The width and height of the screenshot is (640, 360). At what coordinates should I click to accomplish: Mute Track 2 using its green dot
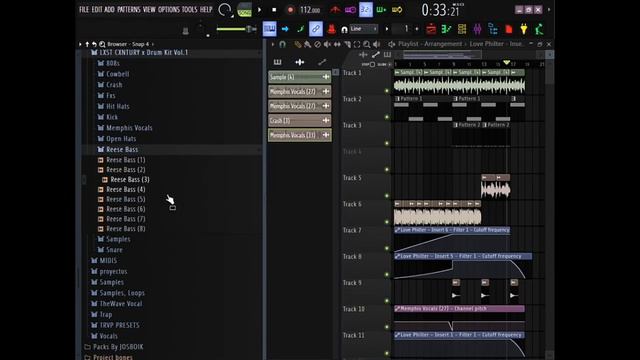click(387, 117)
